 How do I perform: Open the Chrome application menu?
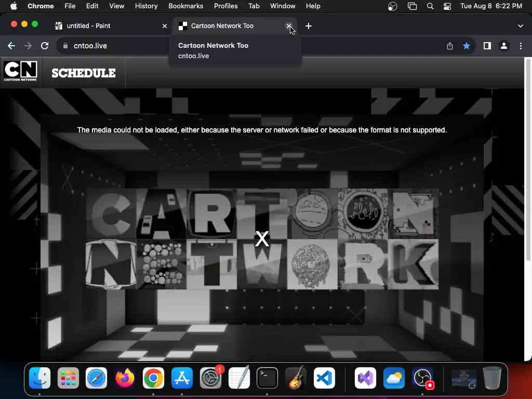tap(41, 6)
